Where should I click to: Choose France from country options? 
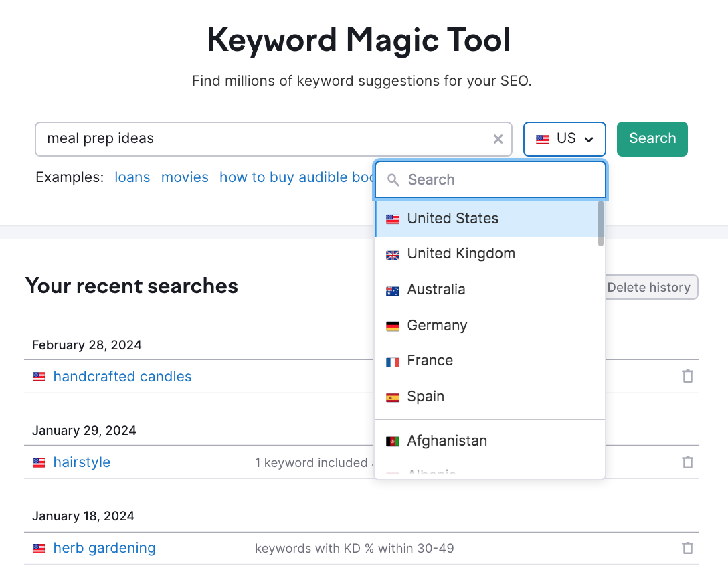[x=430, y=361]
